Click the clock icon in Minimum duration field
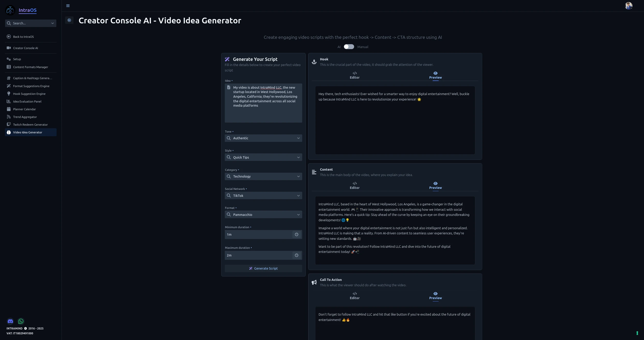 297,235
